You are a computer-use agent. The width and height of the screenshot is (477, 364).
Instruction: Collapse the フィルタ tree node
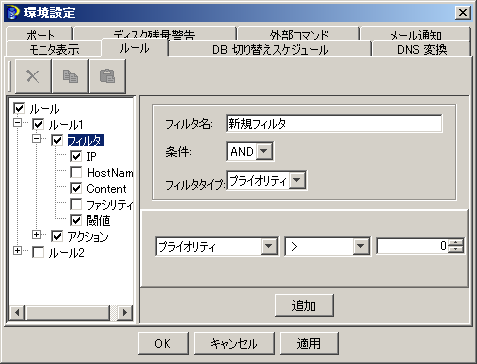[x=36, y=138]
